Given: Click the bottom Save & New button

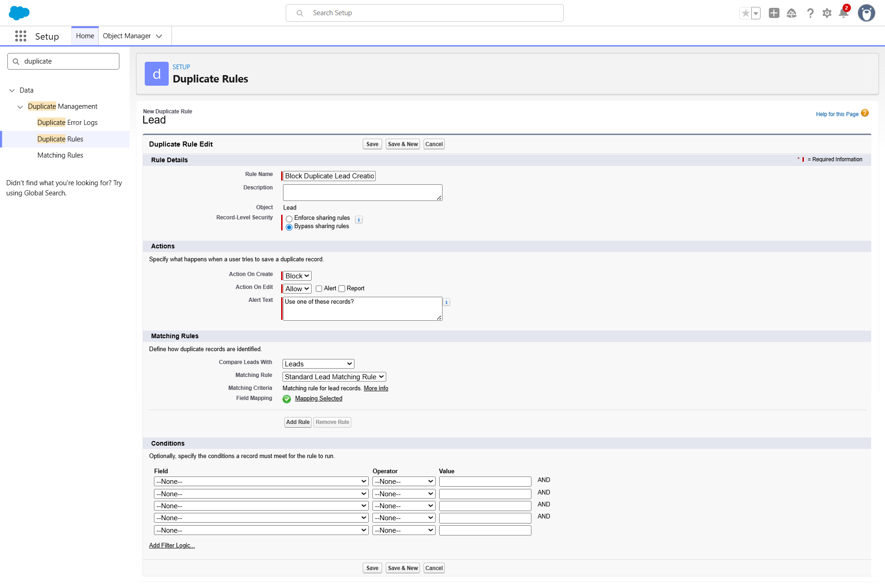Looking at the screenshot, I should tap(403, 568).
